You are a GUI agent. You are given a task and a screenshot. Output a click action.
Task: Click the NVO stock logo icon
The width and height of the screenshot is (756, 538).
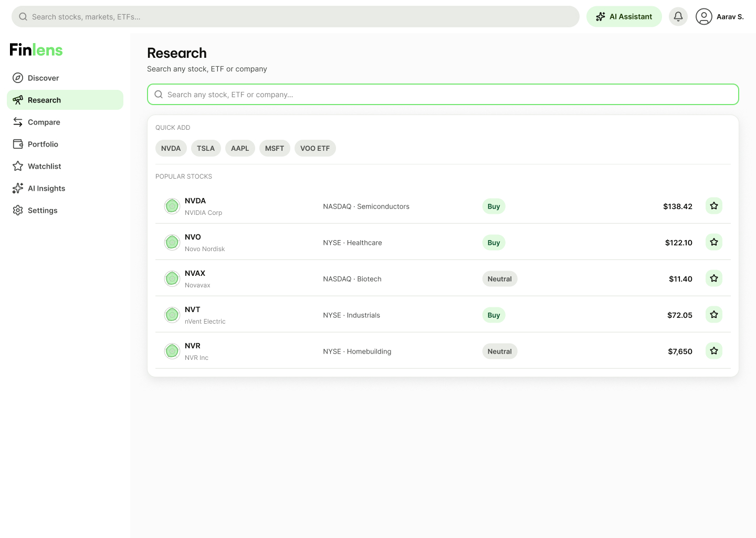172,243
